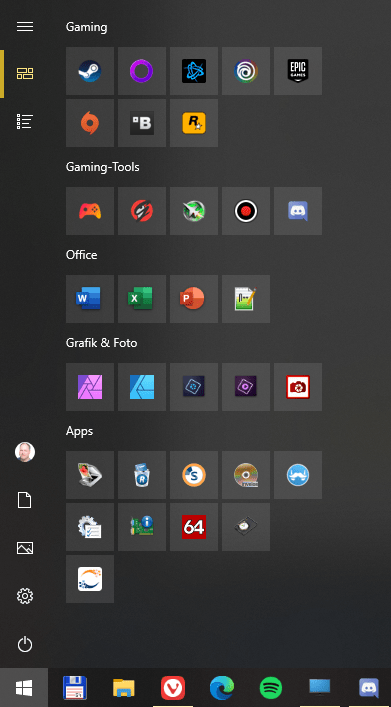Open the floppy disk taskbar icon
Screen dimensions: 391x707
74,688
